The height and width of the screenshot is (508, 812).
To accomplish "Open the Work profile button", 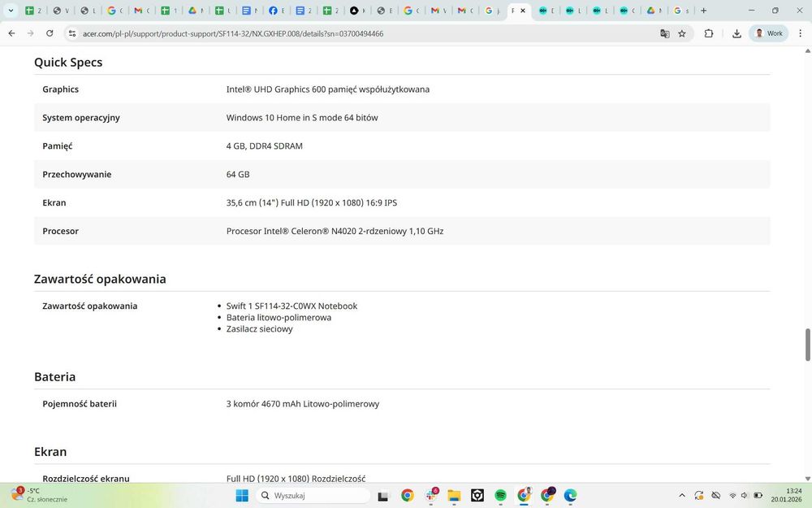I will click(x=768, y=33).
